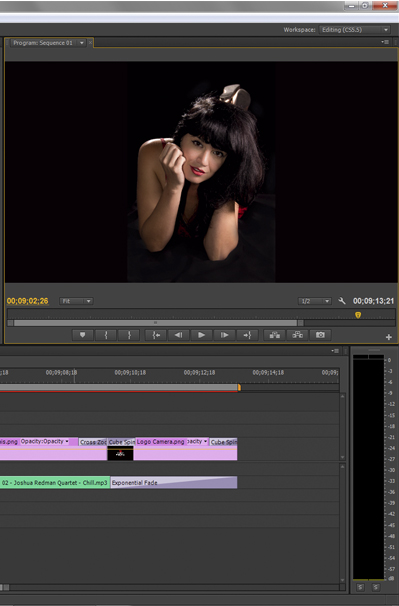Select the Cross Zoom transition
Image resolution: width=399 pixels, height=606 pixels.
[93, 442]
